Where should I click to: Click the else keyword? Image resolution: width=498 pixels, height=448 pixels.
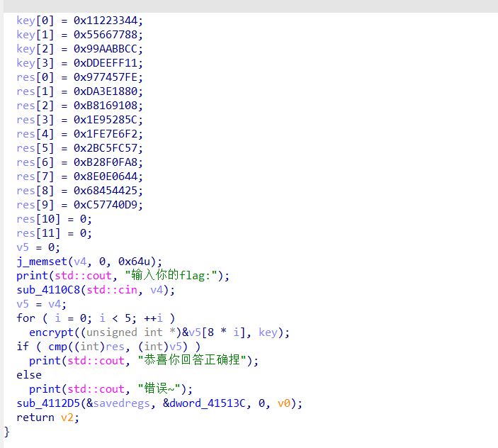click(x=29, y=375)
